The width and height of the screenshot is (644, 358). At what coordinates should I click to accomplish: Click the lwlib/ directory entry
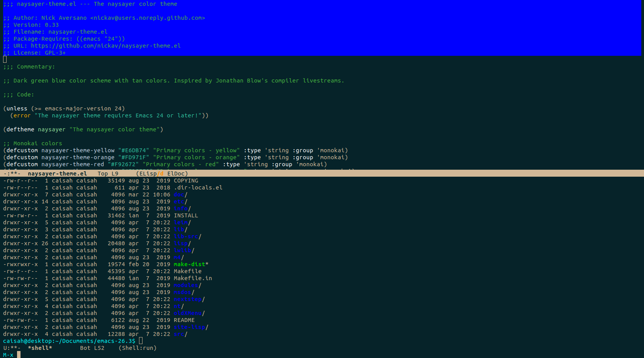point(184,250)
